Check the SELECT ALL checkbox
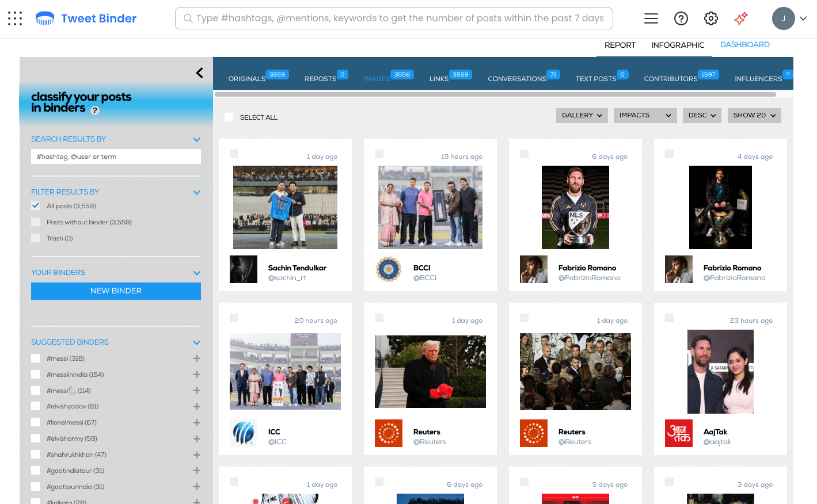Image resolution: width=817 pixels, height=504 pixels. [229, 117]
